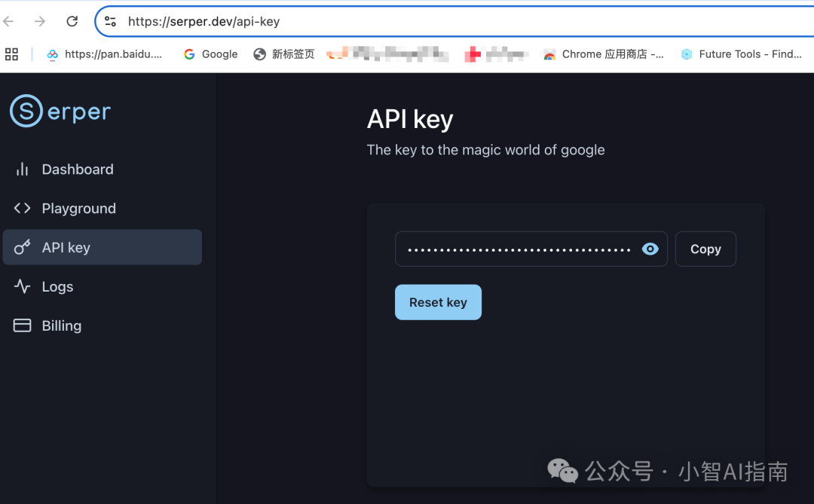The width and height of the screenshot is (814, 504).
Task: Click the Playground code brackets icon
Action: (x=23, y=209)
